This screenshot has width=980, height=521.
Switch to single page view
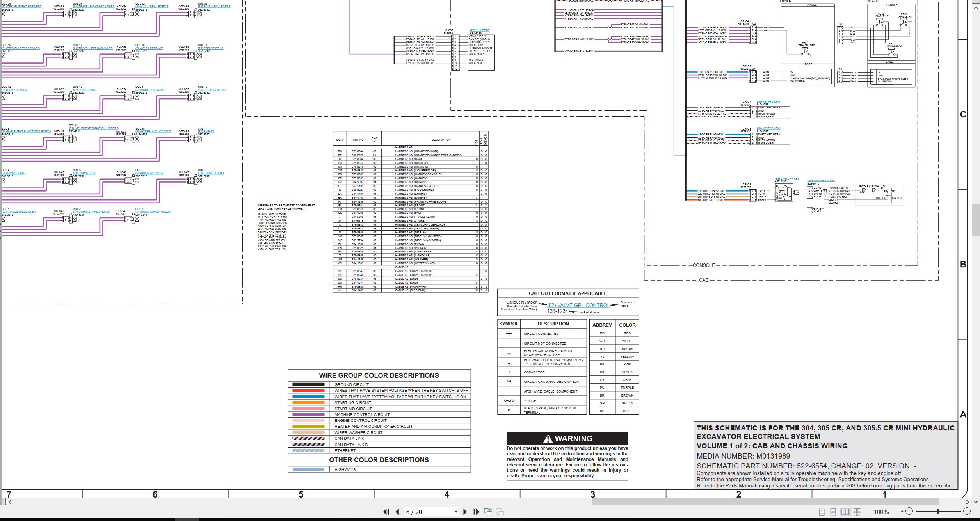[x=822, y=512]
